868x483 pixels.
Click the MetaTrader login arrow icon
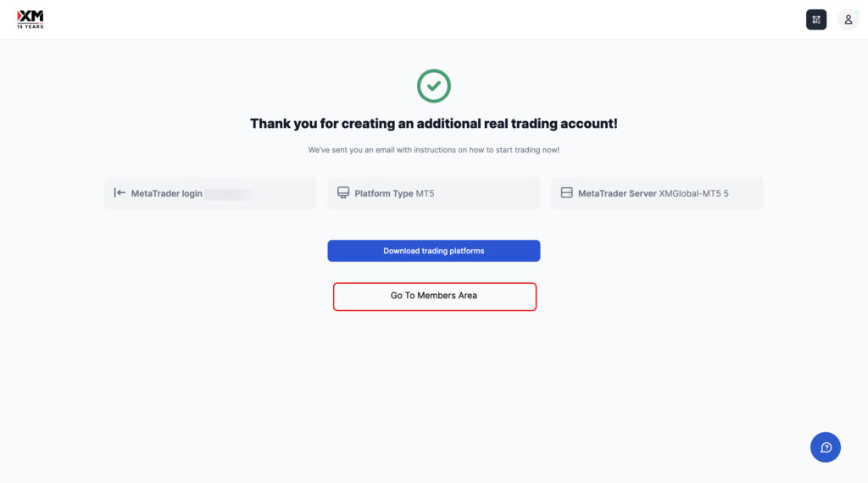pos(120,192)
